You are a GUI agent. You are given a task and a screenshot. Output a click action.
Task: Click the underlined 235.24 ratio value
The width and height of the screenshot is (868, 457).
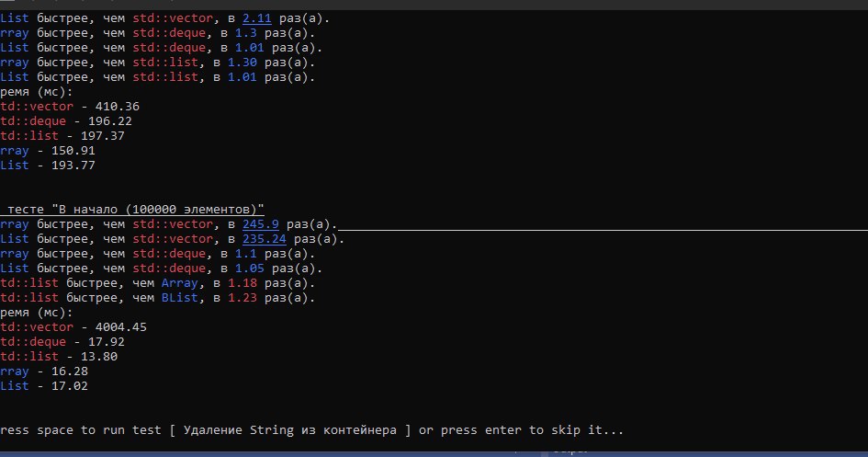point(265,239)
